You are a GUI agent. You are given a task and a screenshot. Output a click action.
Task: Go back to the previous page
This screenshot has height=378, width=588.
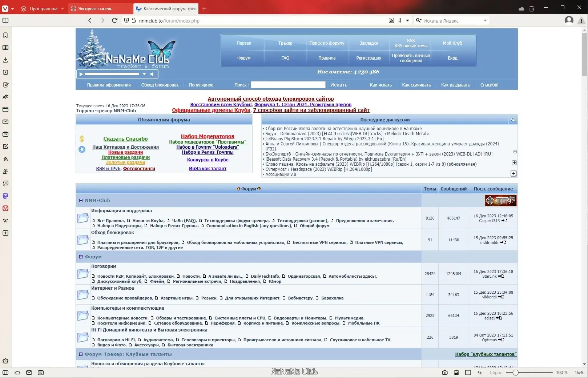point(90,20)
